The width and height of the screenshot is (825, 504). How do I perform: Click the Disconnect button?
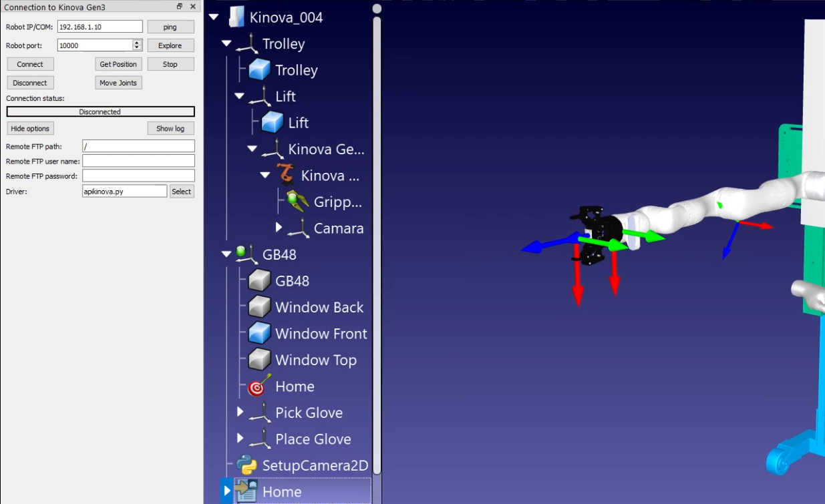(x=30, y=83)
